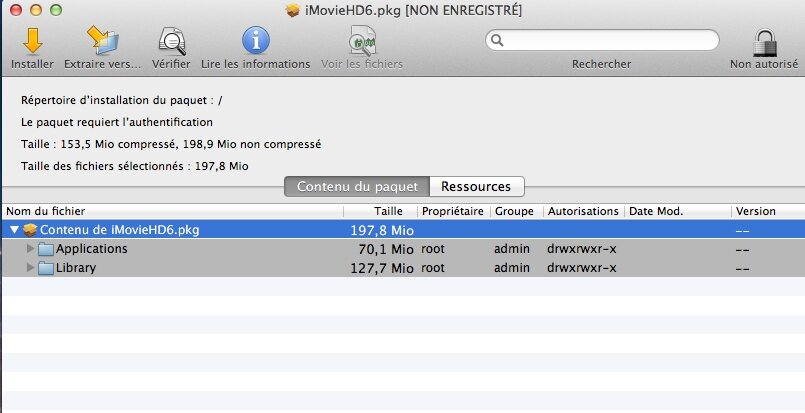Click the Rechercher search field
The width and height of the screenshot is (805, 413).
(602, 40)
